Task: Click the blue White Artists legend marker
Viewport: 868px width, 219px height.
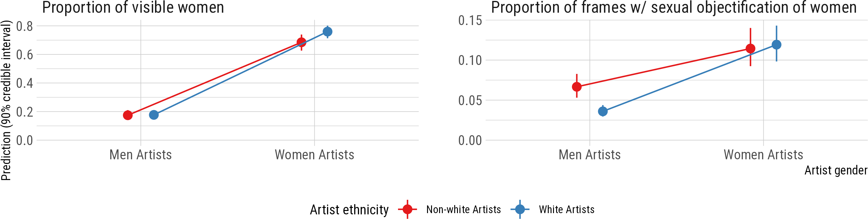Action: [520, 209]
